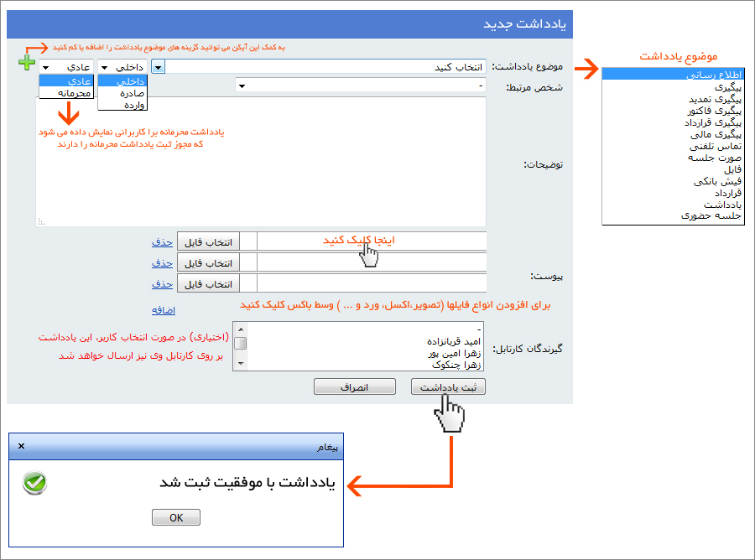Select اطلاع رسانی in subject list

tap(673, 75)
